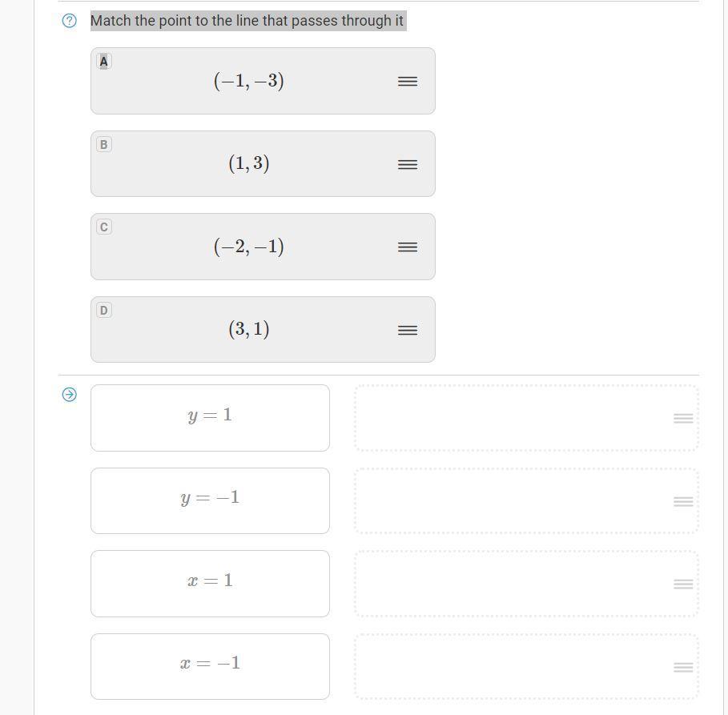
Task: Click the y = 1 line box
Action: (210, 418)
